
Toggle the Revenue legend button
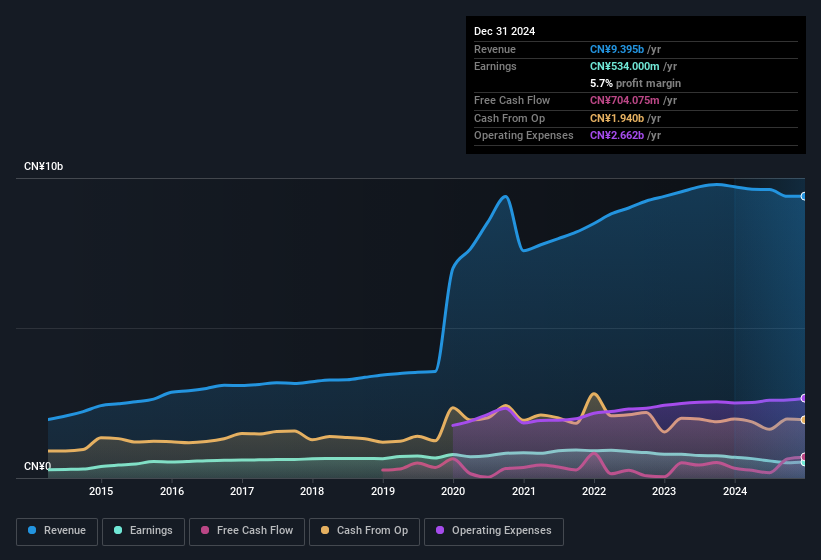tap(57, 531)
